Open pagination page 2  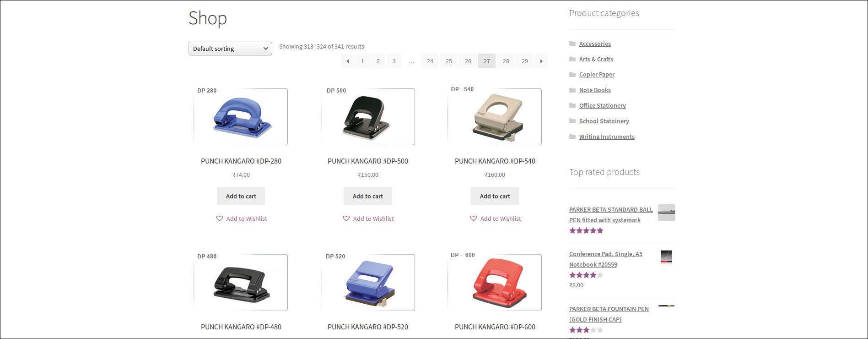[378, 61]
